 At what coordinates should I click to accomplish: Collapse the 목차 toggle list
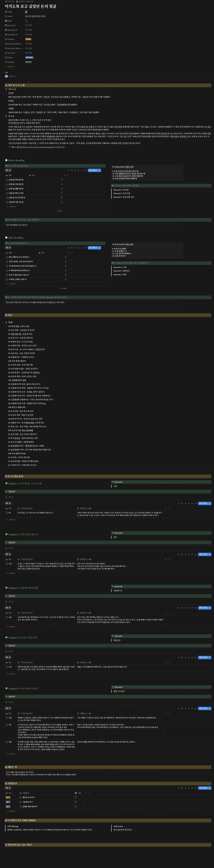point(6,322)
